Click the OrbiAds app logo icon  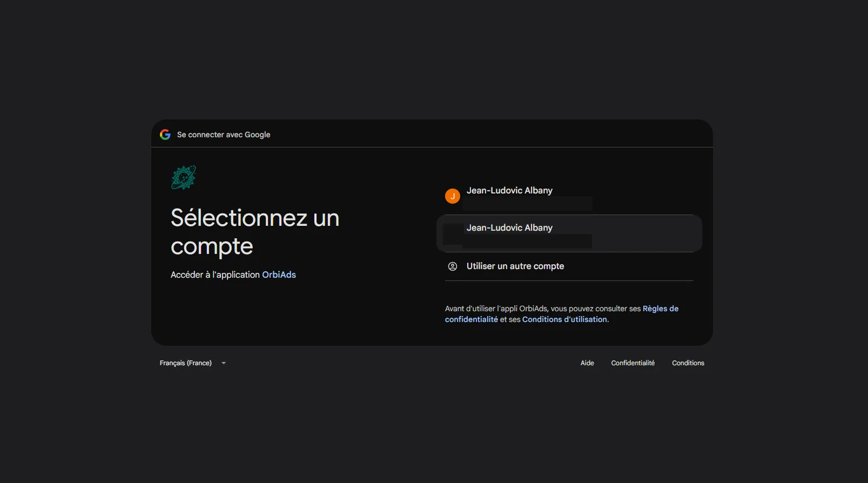pyautogui.click(x=183, y=177)
